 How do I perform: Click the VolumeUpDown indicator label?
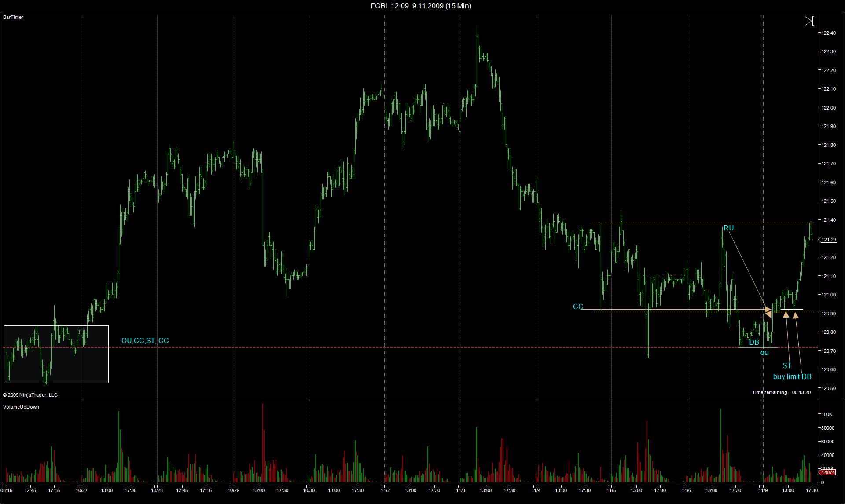coord(21,407)
